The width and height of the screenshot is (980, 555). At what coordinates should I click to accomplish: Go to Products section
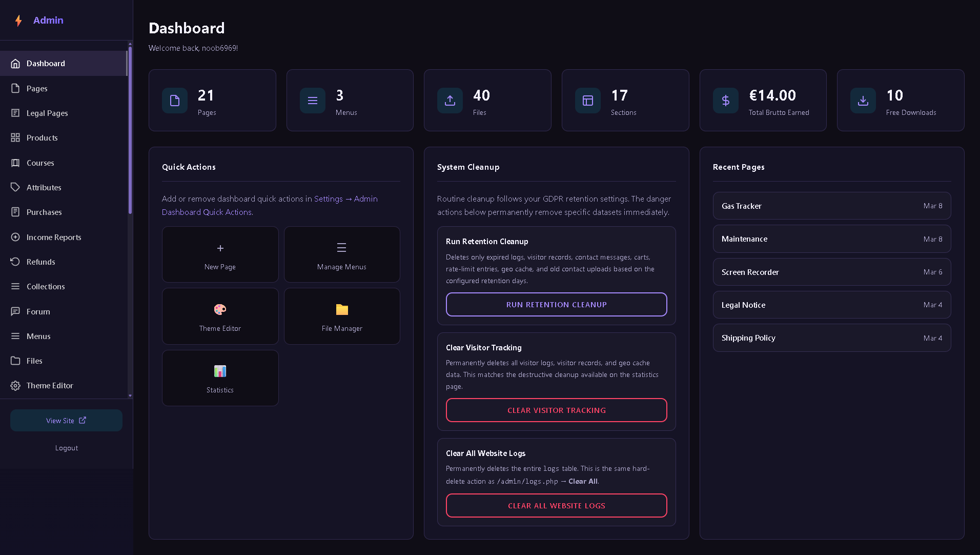click(x=64, y=137)
